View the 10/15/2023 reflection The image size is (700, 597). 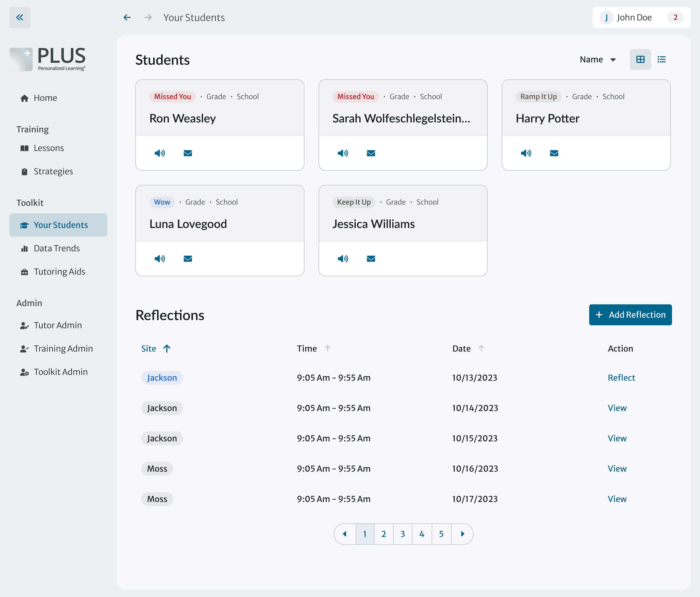coord(617,438)
